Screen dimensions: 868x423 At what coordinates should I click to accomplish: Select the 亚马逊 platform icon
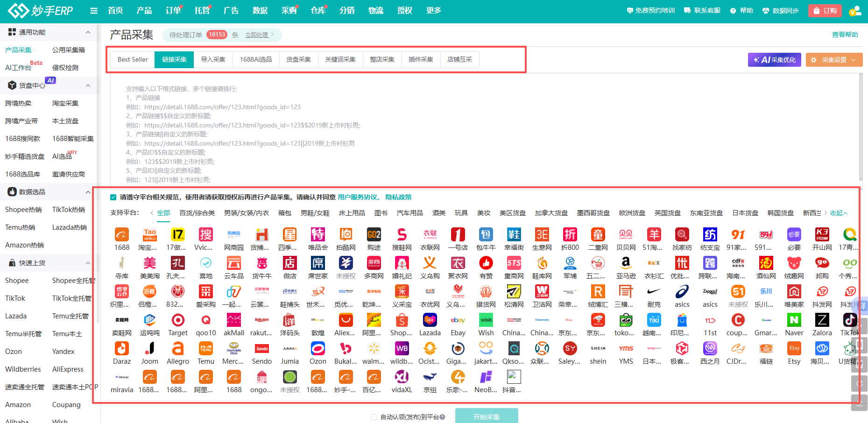tap(626, 263)
